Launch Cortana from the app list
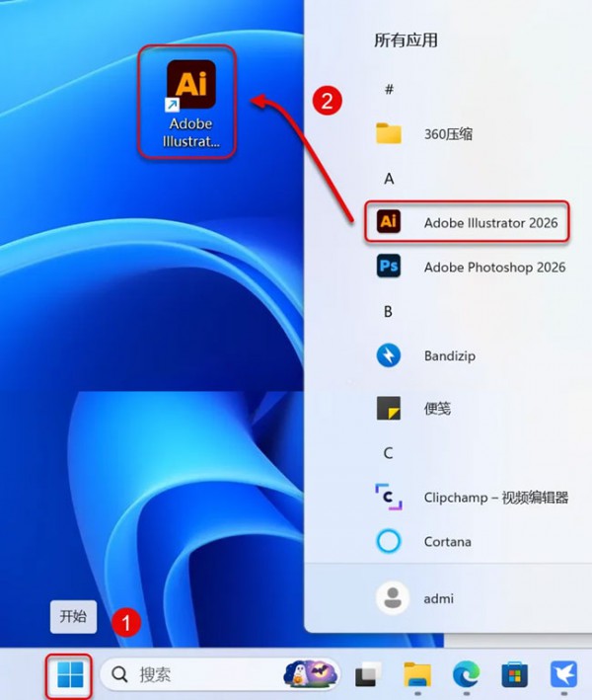The width and height of the screenshot is (592, 700). pos(423,541)
